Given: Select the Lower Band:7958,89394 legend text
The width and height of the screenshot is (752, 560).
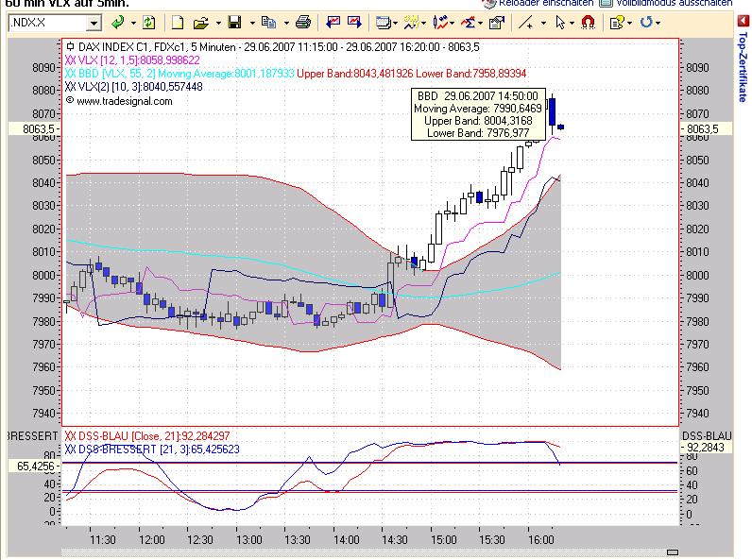Looking at the screenshot, I should click(471, 74).
